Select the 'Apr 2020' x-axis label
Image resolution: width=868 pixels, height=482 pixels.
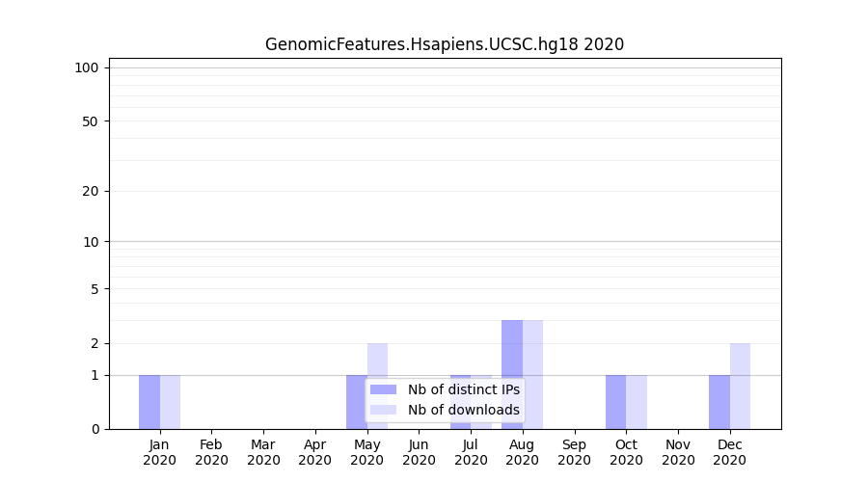[315, 452]
